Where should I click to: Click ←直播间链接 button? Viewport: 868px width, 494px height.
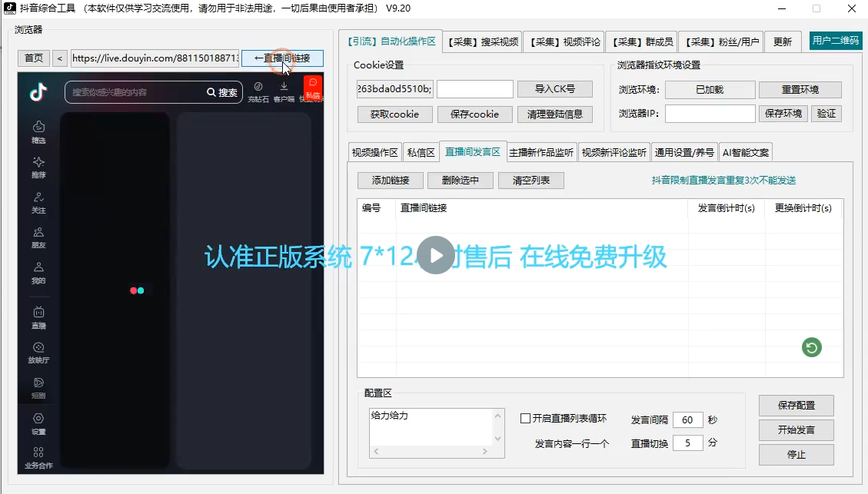282,58
